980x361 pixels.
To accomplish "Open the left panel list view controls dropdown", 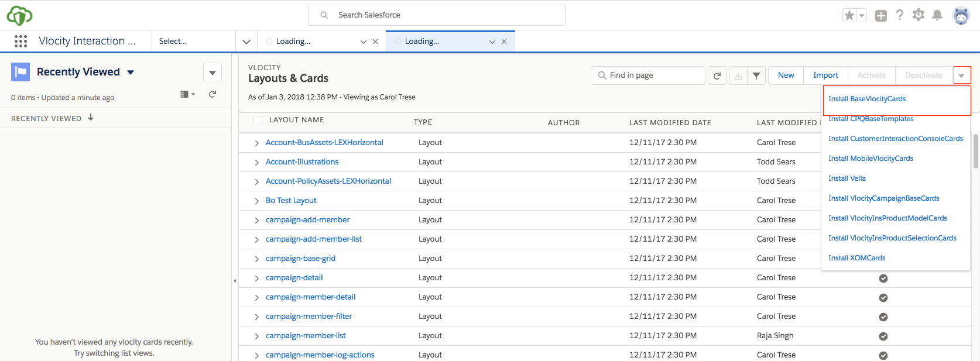I will (x=213, y=73).
